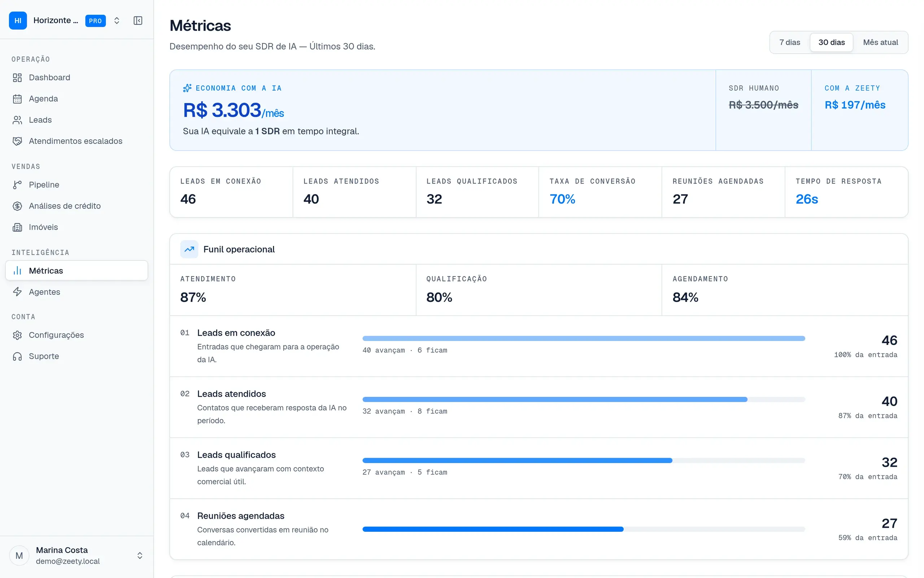Click the Dashboard grid icon
The image size is (924, 578).
[17, 78]
